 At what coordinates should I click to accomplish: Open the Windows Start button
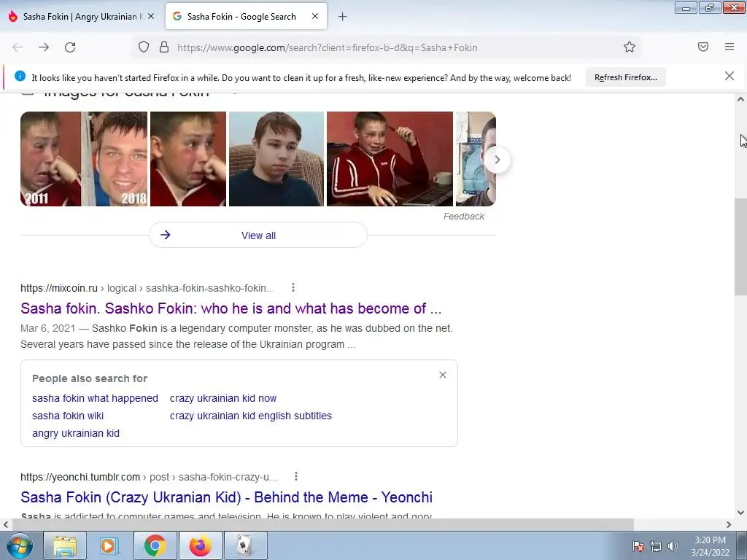(20, 545)
